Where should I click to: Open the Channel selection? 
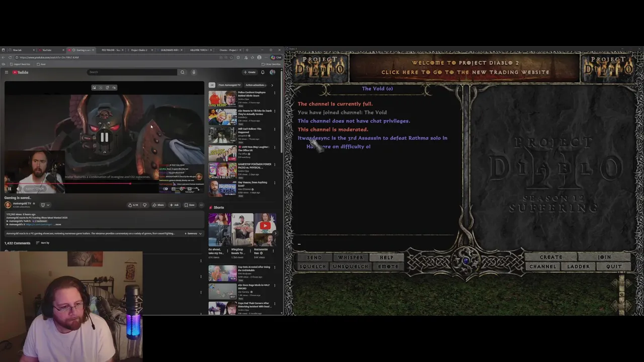coord(543,266)
